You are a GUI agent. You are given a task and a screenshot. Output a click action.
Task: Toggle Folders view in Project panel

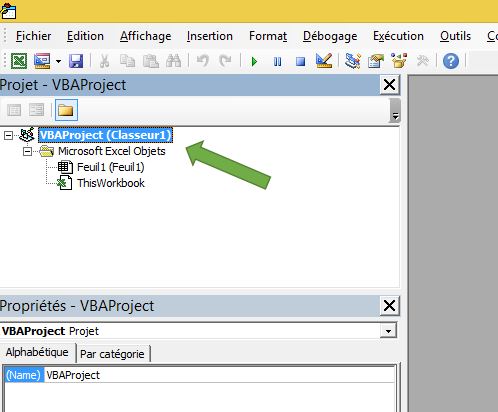coord(66,110)
